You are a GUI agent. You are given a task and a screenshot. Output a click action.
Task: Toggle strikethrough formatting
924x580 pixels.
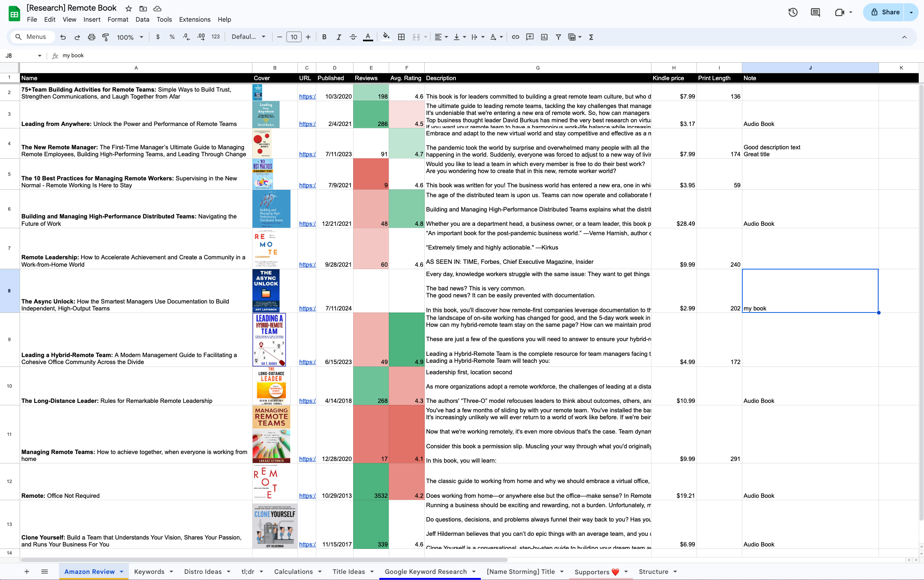(353, 37)
